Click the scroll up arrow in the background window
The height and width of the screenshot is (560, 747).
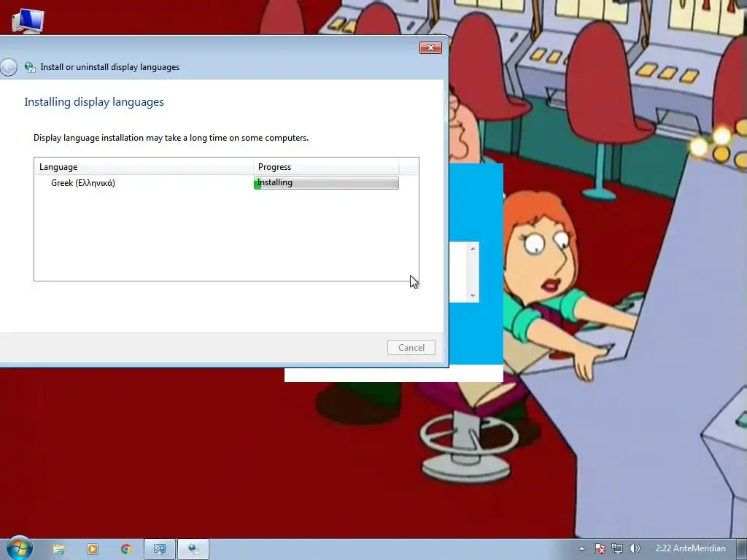pyautogui.click(x=473, y=249)
